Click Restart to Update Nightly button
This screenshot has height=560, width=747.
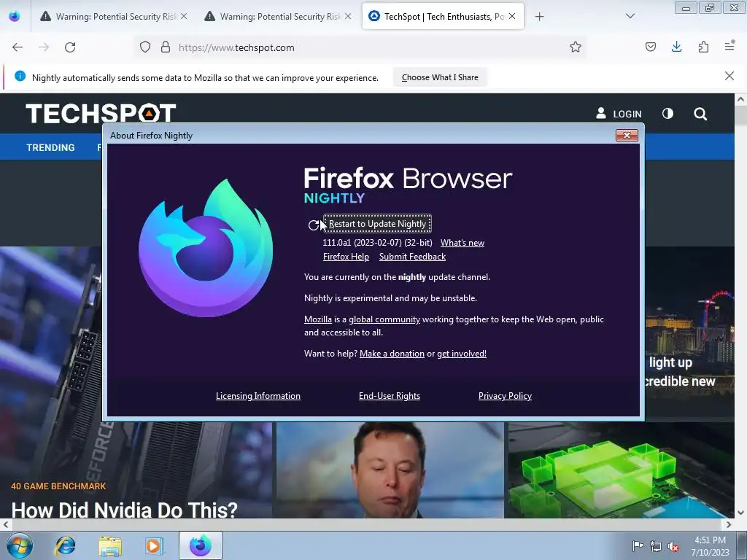(377, 224)
